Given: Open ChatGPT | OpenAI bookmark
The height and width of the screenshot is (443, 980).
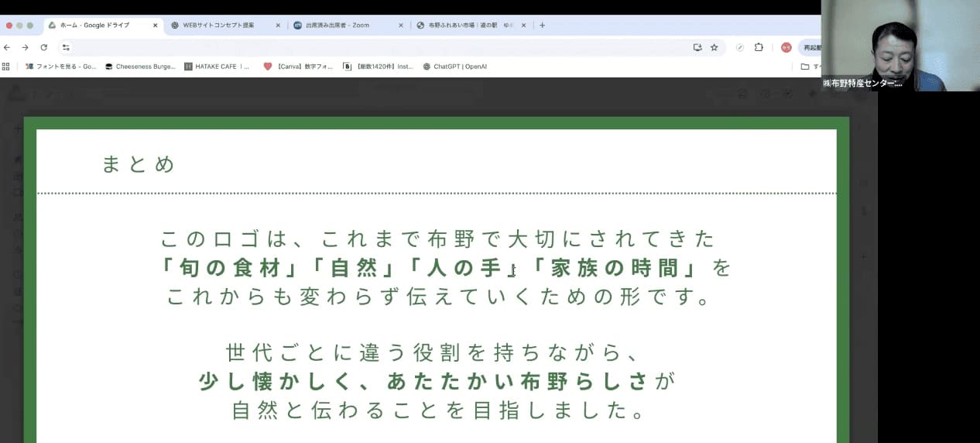Looking at the screenshot, I should click(455, 67).
